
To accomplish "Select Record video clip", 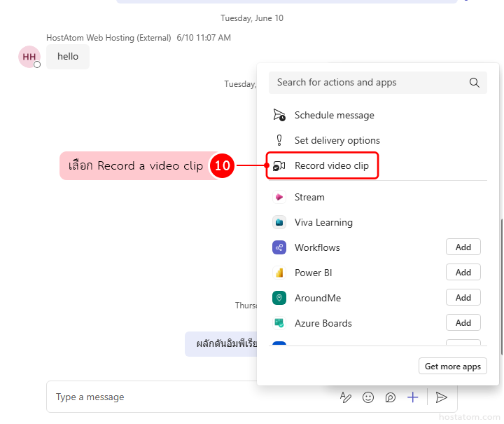I will coord(331,166).
